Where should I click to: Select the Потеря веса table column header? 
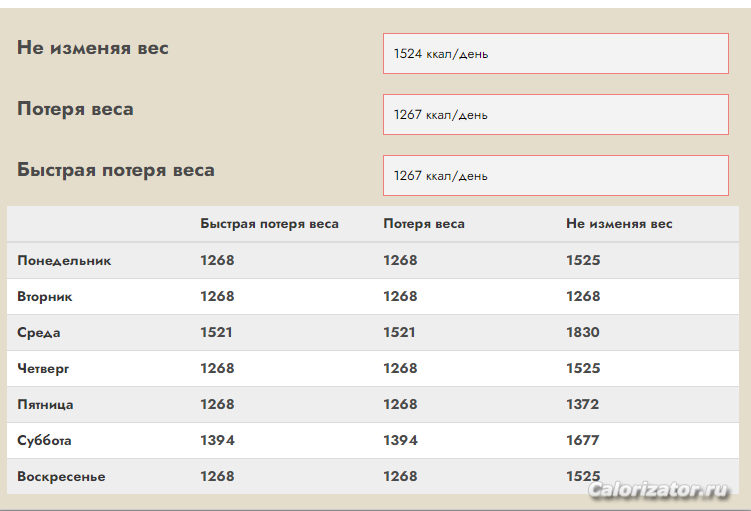coord(423,224)
